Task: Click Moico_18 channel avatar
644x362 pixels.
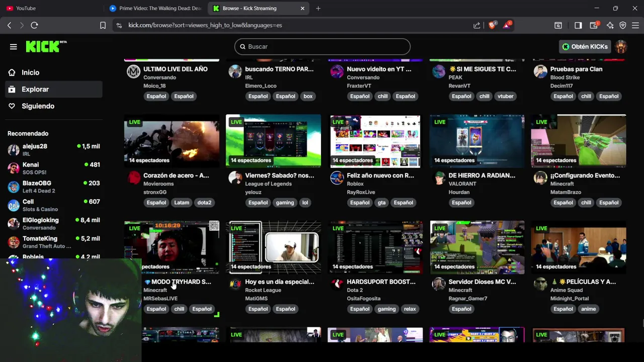Action: tap(133, 71)
